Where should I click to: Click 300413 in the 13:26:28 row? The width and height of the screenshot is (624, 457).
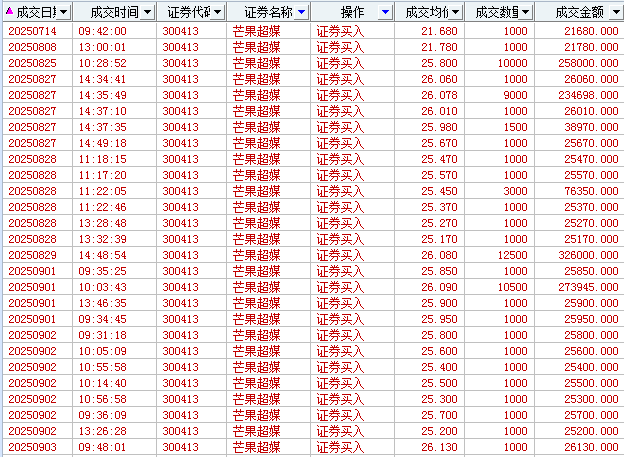click(180, 431)
